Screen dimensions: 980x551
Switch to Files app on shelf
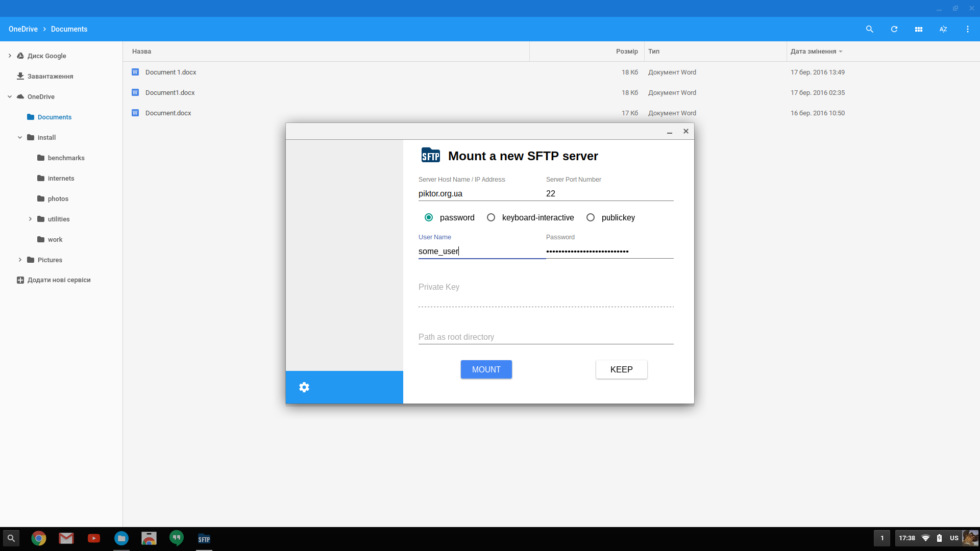pyautogui.click(x=121, y=538)
